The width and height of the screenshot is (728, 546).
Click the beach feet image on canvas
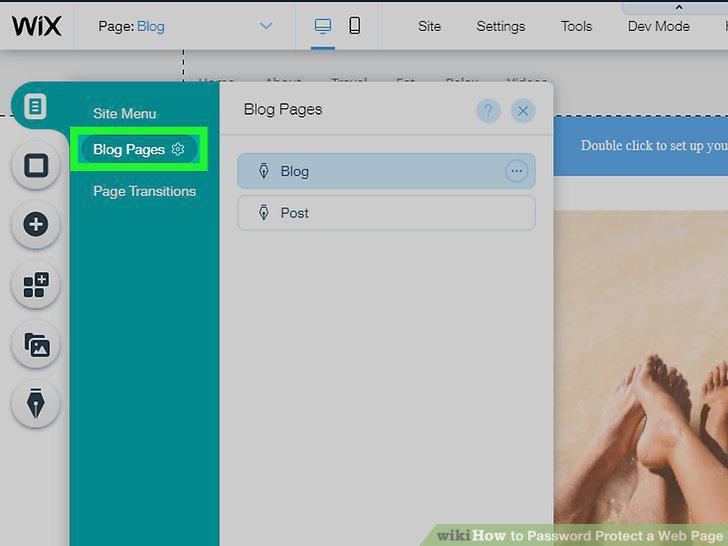click(641, 367)
